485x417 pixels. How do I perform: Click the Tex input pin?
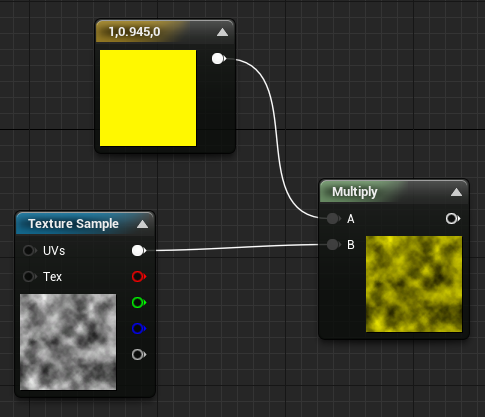(30, 277)
